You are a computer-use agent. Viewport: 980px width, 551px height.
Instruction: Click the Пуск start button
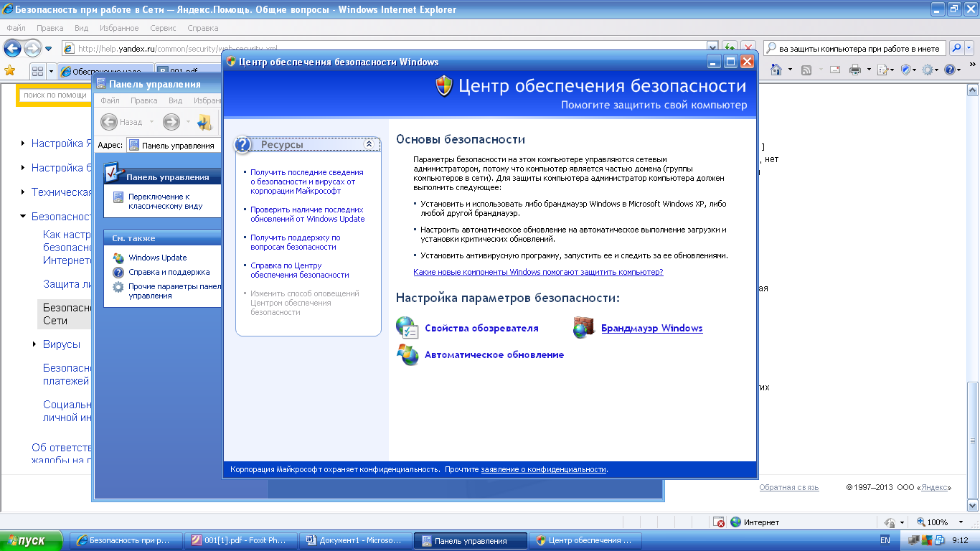33,541
